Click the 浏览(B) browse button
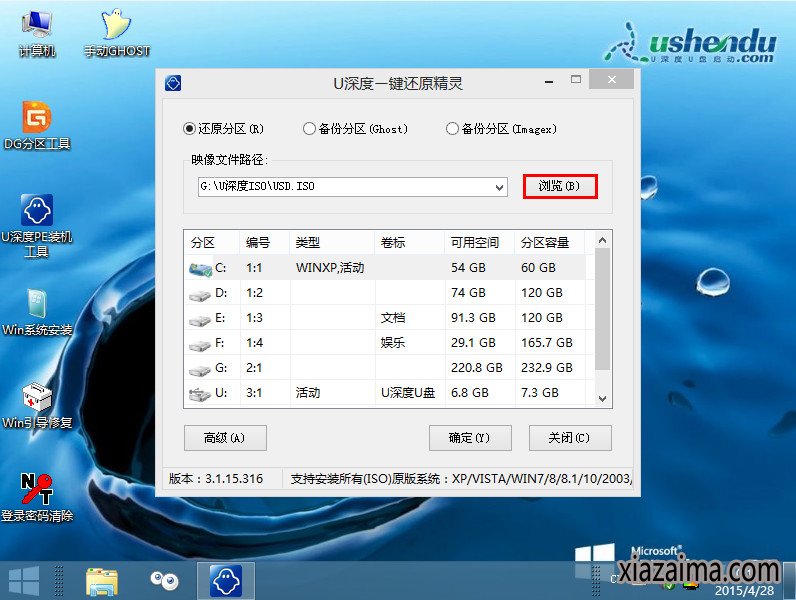 click(560, 187)
